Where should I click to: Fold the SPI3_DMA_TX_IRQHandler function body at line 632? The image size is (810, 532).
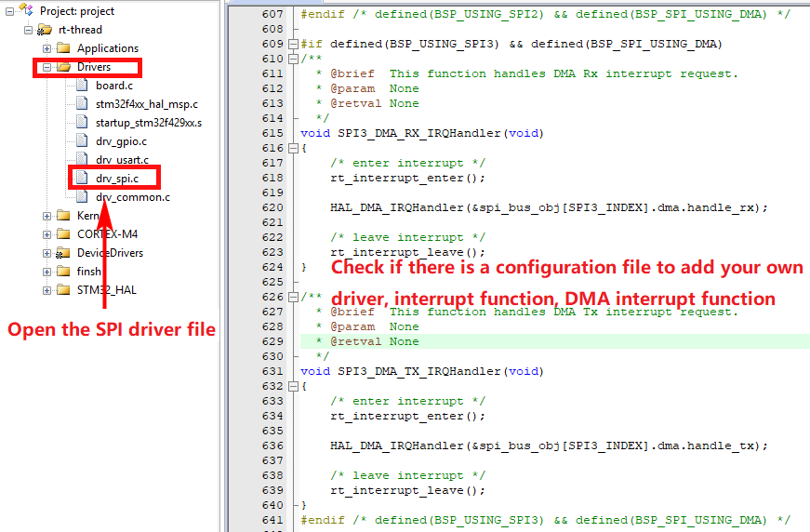click(294, 386)
